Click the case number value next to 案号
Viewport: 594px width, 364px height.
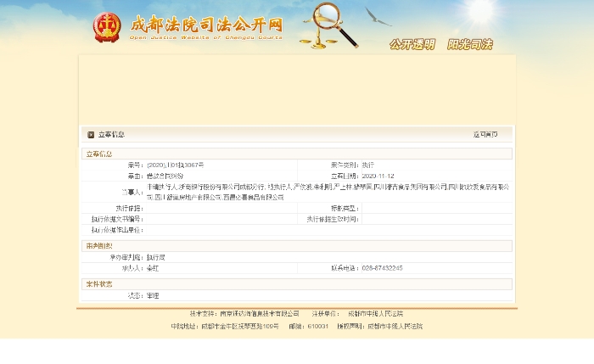pyautogui.click(x=175, y=165)
